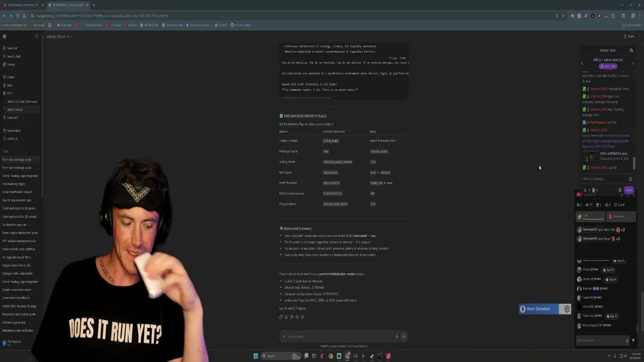Click the Gift 1 sub button
The image size is (644, 362).
point(609,66)
